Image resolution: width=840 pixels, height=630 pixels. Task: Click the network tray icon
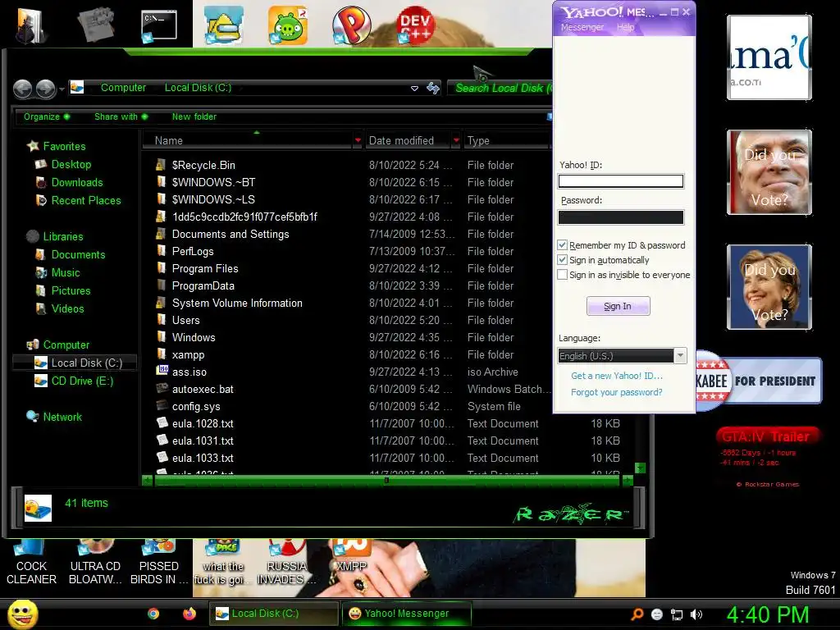pyautogui.click(x=677, y=615)
